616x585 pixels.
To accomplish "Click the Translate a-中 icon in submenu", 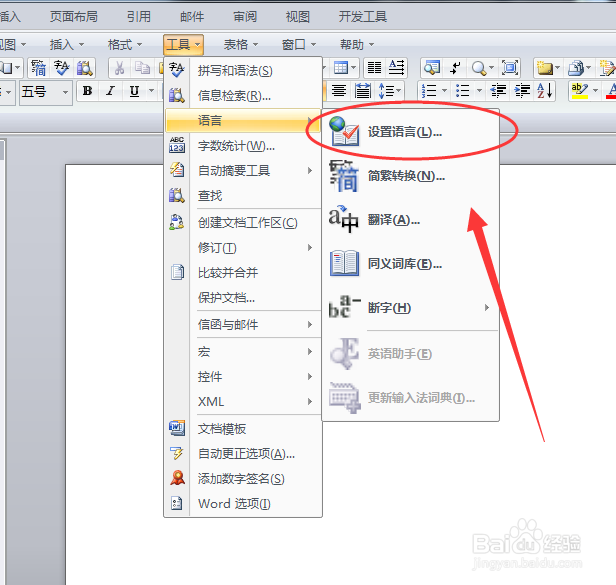I will (x=344, y=219).
